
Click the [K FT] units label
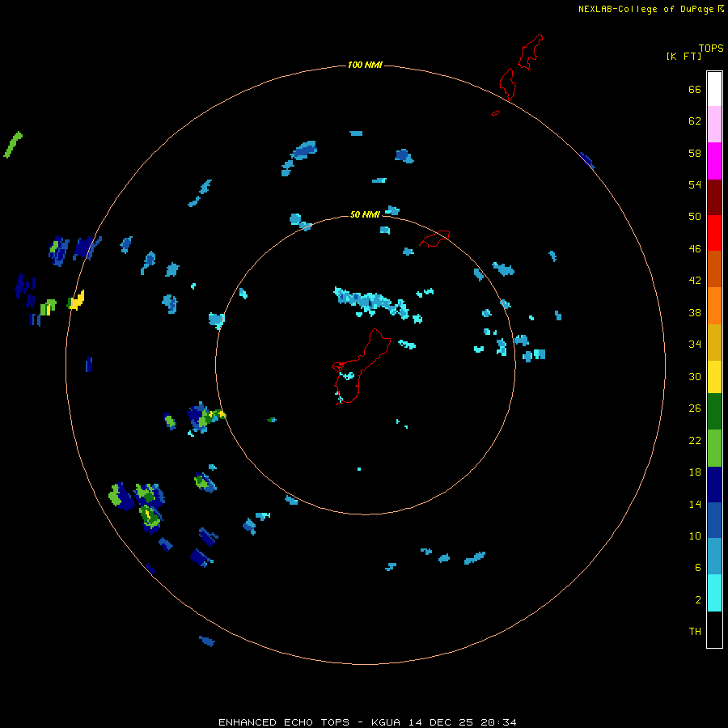pyautogui.click(x=684, y=56)
